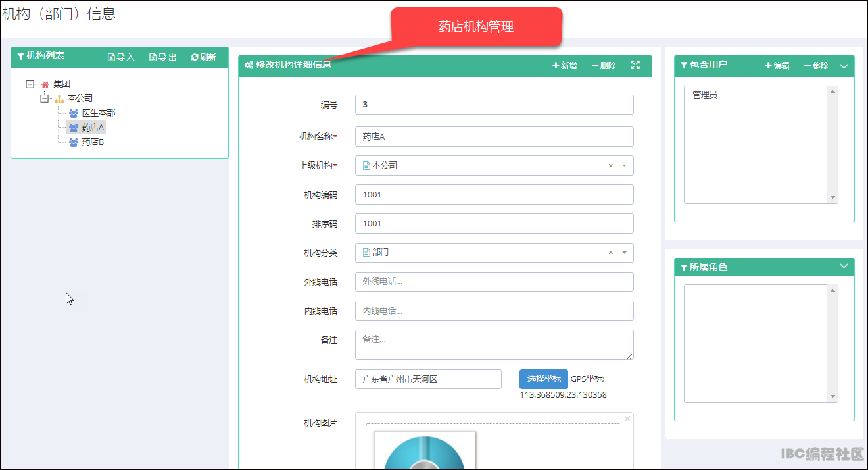This screenshot has height=470, width=868.
Task: Click the up arrow of 包含用户 scrollbar
Action: click(x=833, y=91)
